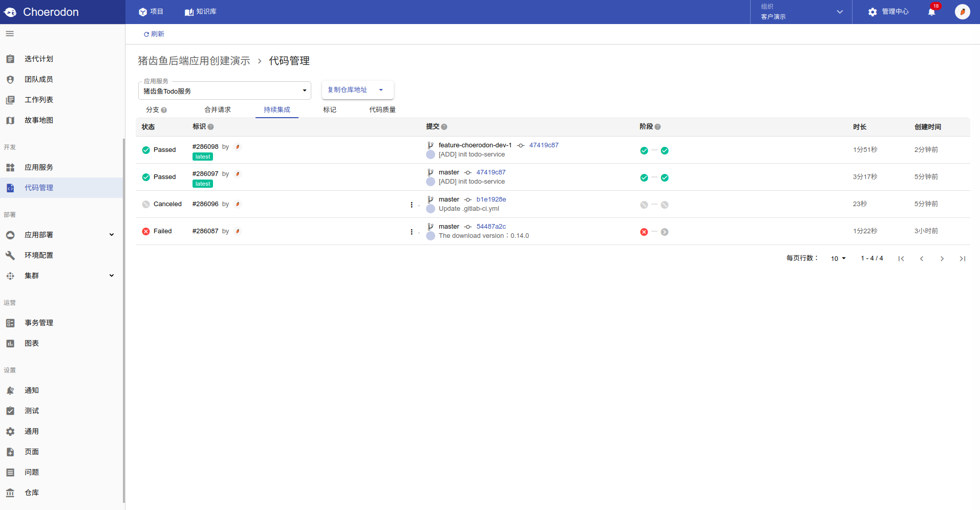This screenshot has width=980, height=510.
Task: Open 知识库 in top navigation
Action: coord(201,12)
